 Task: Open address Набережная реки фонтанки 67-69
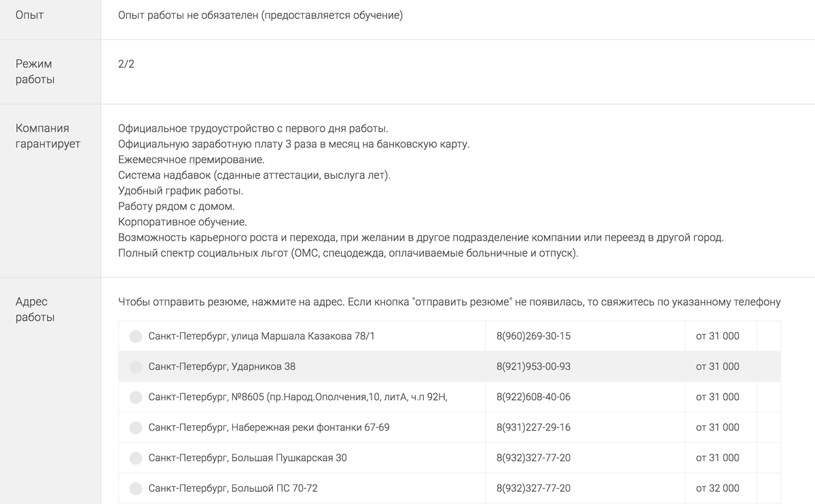click(x=269, y=428)
